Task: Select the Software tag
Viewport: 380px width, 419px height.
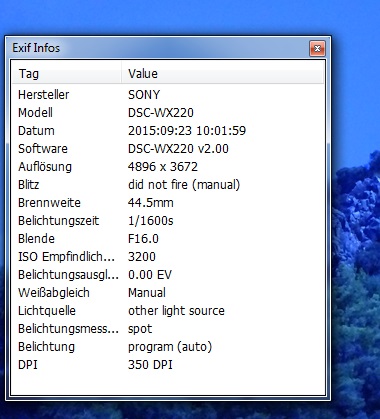Action: click(x=43, y=149)
